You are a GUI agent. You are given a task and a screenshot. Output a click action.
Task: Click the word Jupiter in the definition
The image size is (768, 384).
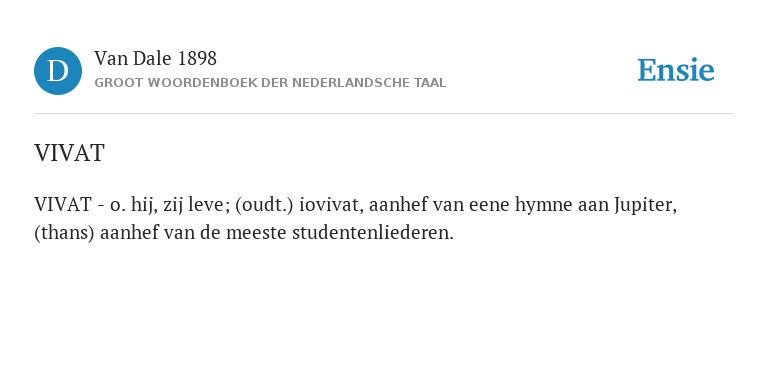tap(646, 205)
